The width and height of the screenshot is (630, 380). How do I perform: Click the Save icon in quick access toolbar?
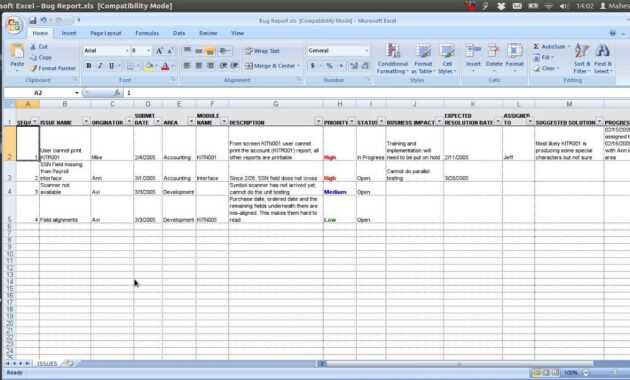pos(33,20)
